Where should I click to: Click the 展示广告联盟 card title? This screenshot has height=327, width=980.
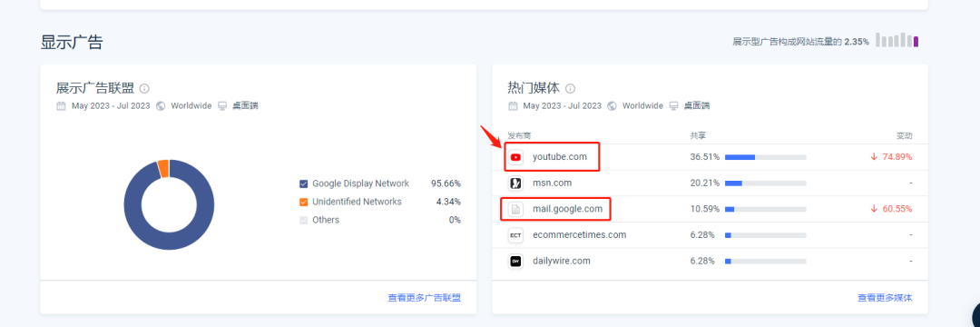click(95, 89)
